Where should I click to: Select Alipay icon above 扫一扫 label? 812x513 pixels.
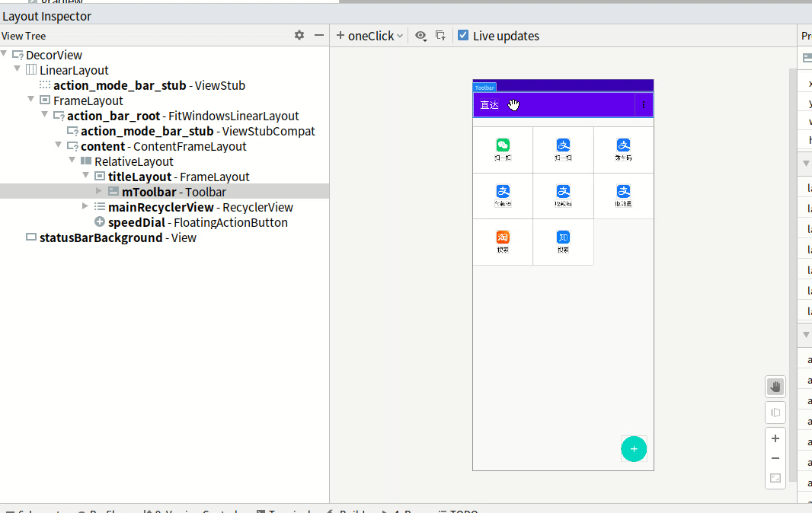(x=563, y=145)
